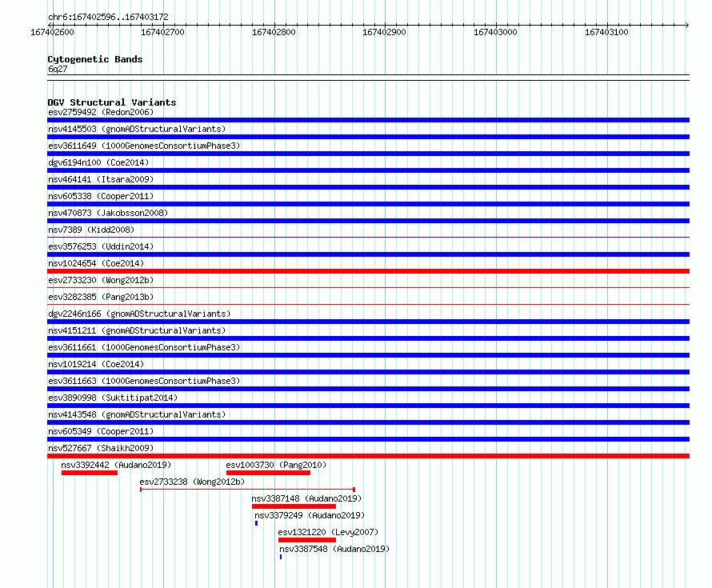Click the small blue mark under nsv3379249
The image size is (712, 588).
pyautogui.click(x=256, y=523)
